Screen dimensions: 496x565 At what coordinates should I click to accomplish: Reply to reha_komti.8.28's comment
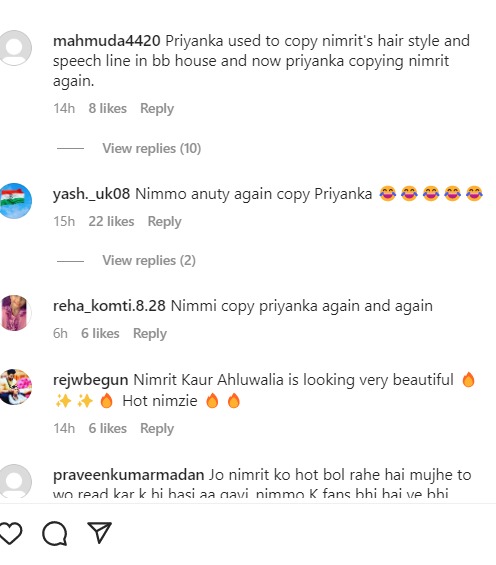(x=150, y=334)
